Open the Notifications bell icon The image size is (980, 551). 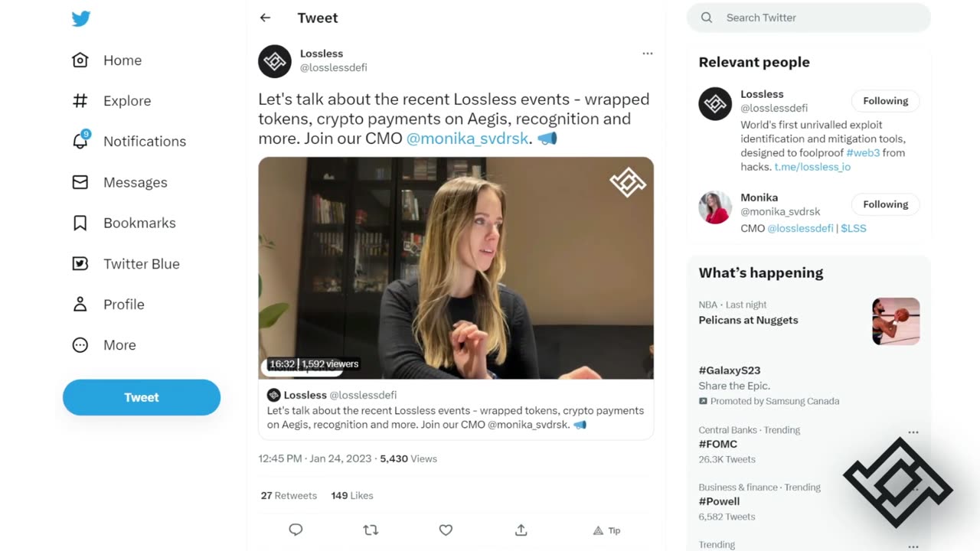coord(80,141)
